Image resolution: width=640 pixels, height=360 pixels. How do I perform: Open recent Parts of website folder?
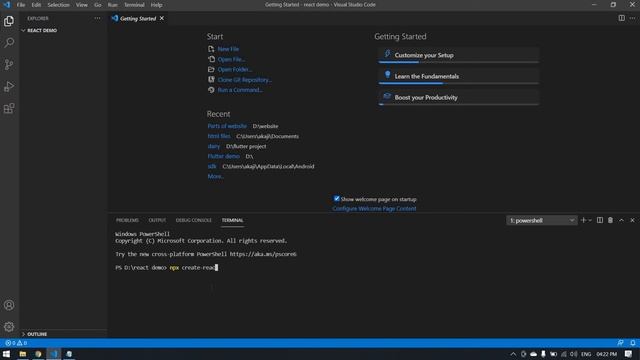227,126
